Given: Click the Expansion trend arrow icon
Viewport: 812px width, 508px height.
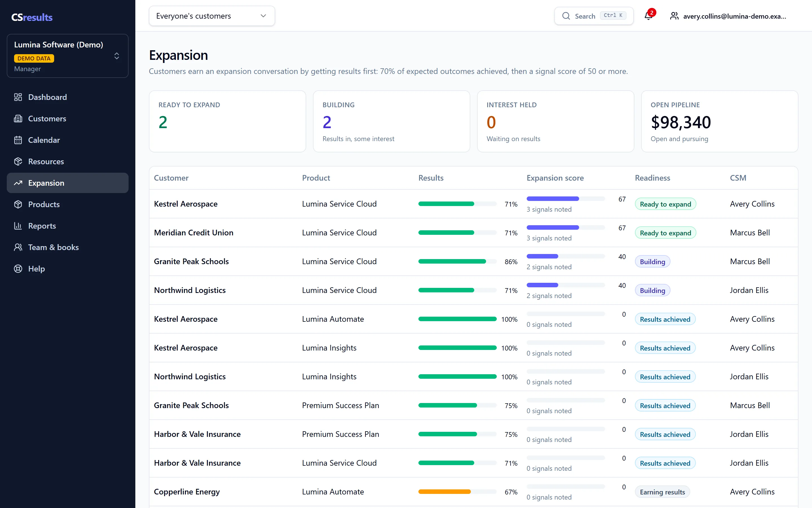Looking at the screenshot, I should (18, 183).
